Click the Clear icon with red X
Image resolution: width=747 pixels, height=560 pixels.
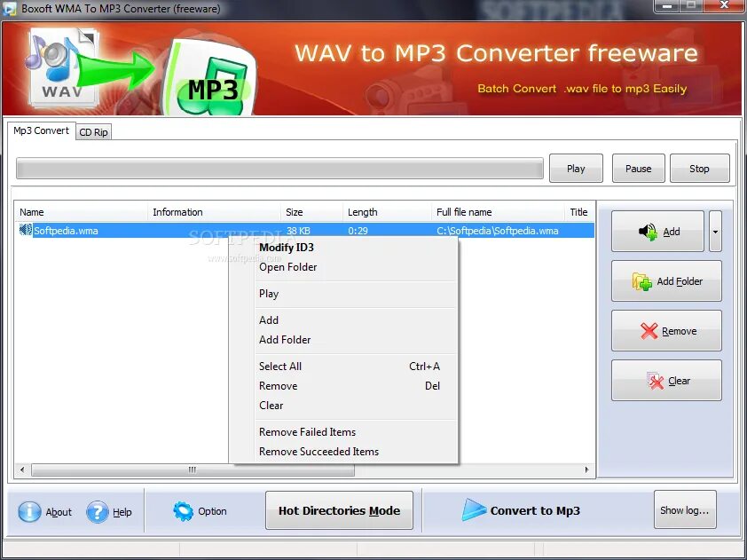pos(656,381)
